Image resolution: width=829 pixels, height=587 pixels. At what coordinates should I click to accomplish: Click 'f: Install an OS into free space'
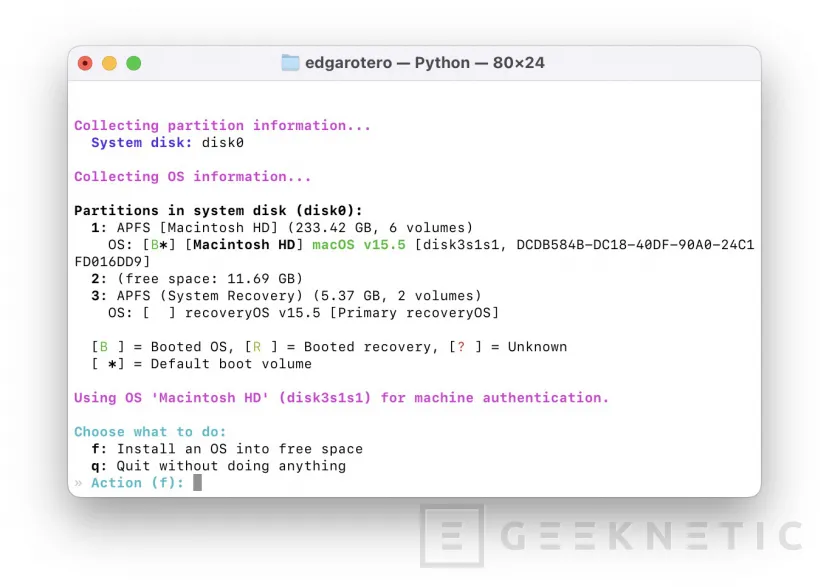click(x=227, y=449)
